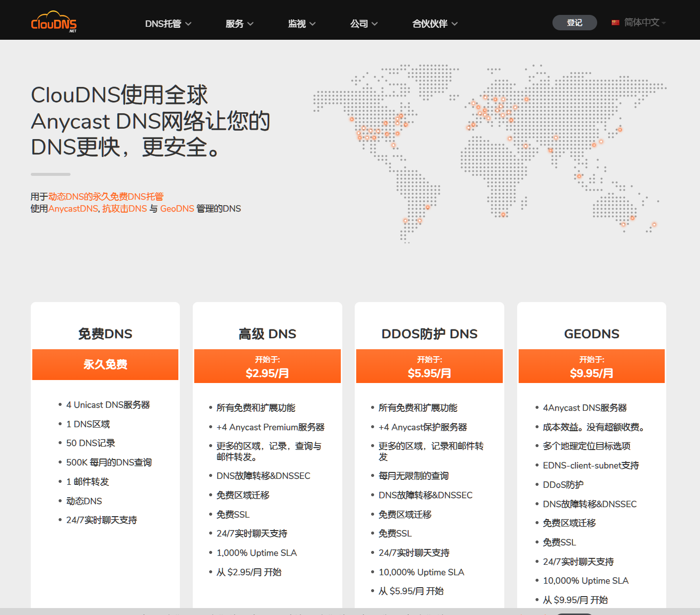Screen dimensions: 700x615
Task: Open the 公司 menu item
Action: click(364, 24)
